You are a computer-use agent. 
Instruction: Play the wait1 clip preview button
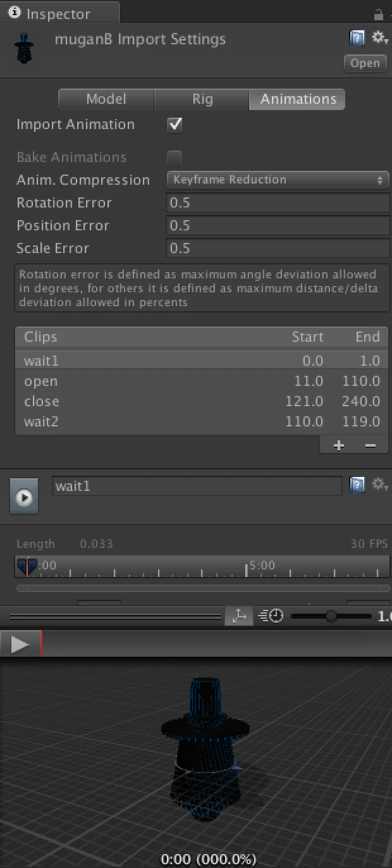pos(24,497)
